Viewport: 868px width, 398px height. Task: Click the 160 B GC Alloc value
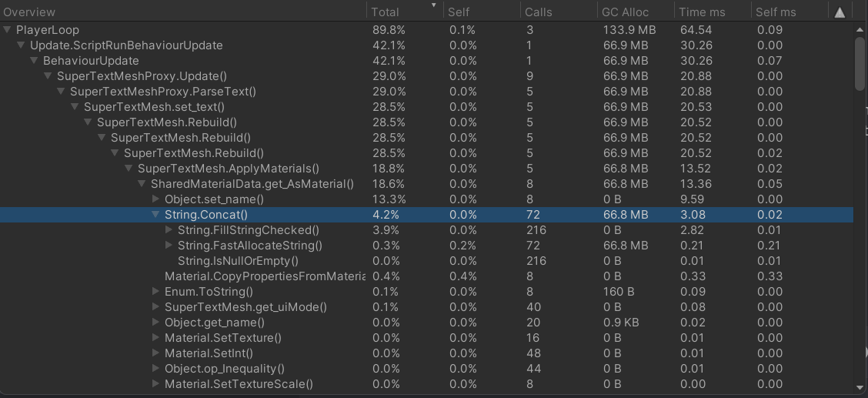pyautogui.click(x=619, y=292)
